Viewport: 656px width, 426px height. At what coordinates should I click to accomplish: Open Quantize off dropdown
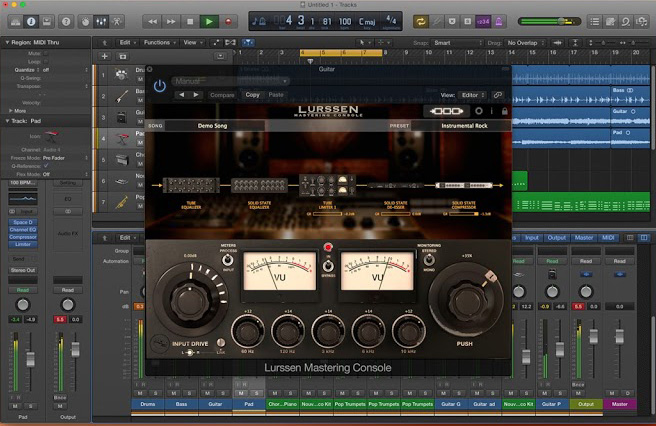click(65, 70)
